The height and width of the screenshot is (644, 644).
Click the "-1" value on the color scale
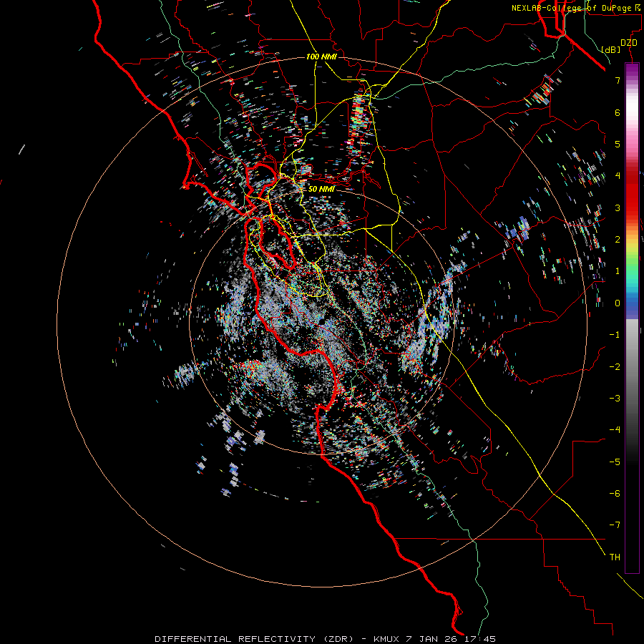615,335
